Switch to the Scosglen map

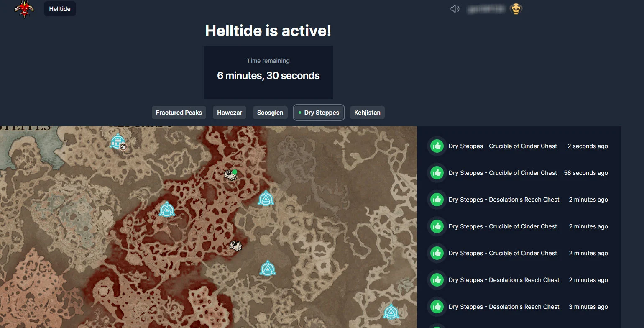click(x=270, y=113)
